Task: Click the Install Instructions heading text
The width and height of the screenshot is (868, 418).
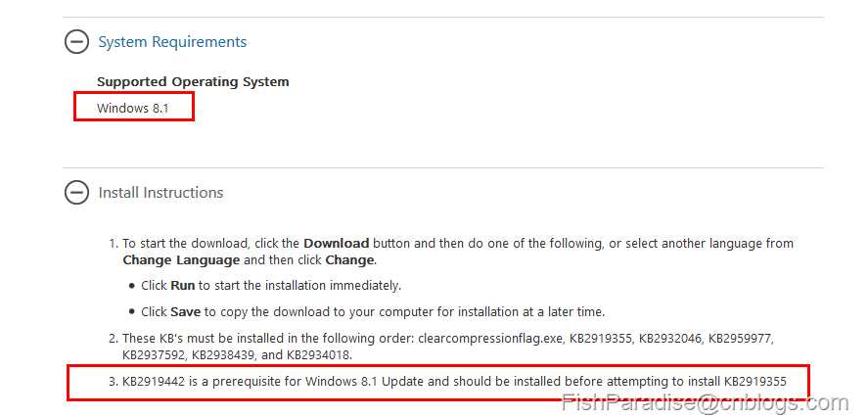Action: 160,193
